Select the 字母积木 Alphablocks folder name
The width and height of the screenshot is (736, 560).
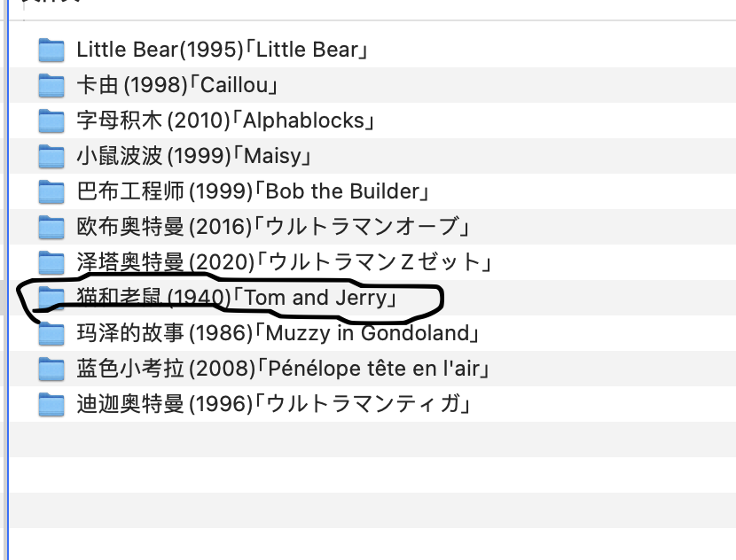click(225, 121)
